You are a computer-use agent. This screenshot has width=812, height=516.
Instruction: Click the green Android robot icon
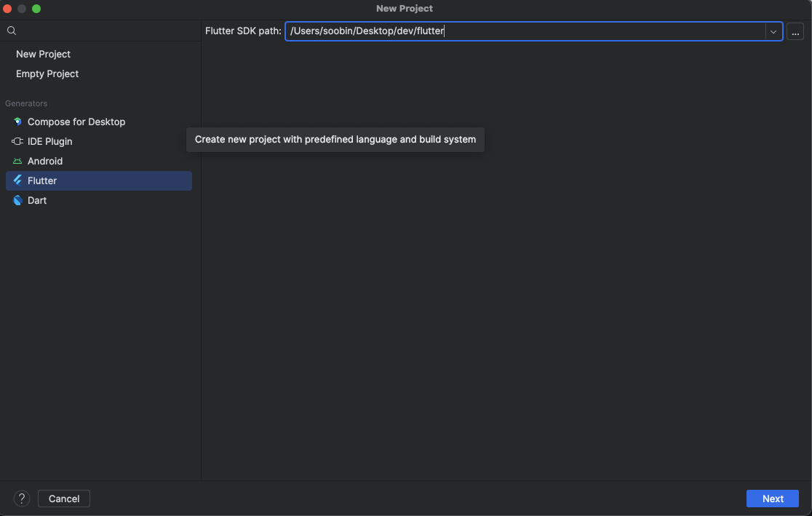17,161
